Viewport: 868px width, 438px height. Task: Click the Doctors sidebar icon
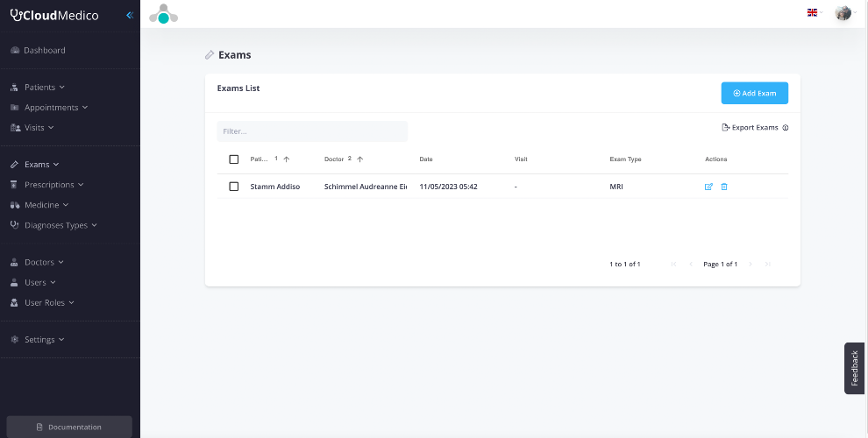coord(14,262)
